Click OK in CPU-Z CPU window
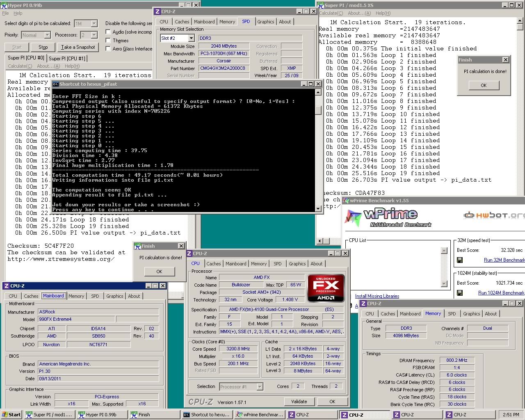Viewport: 525px width, 420px height. [332, 402]
